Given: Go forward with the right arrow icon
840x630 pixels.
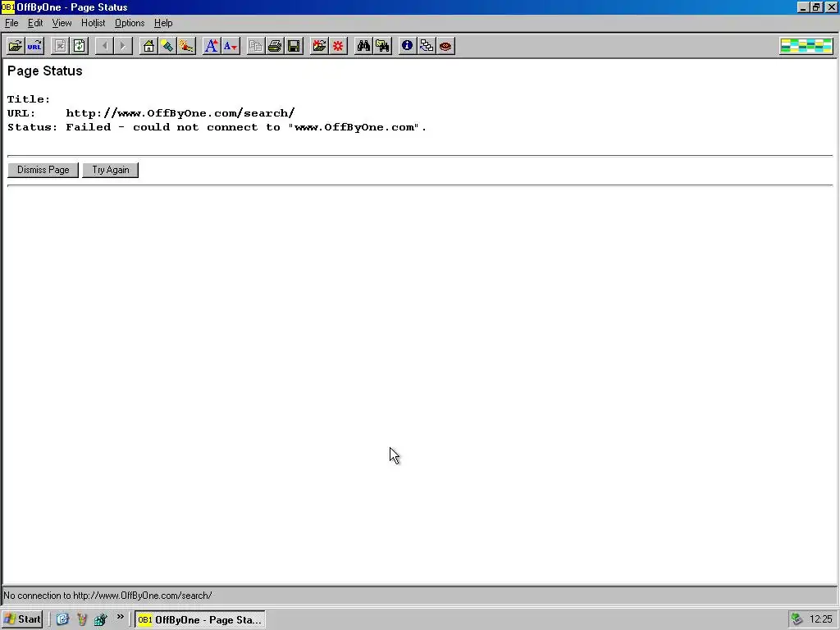Looking at the screenshot, I should (x=123, y=46).
